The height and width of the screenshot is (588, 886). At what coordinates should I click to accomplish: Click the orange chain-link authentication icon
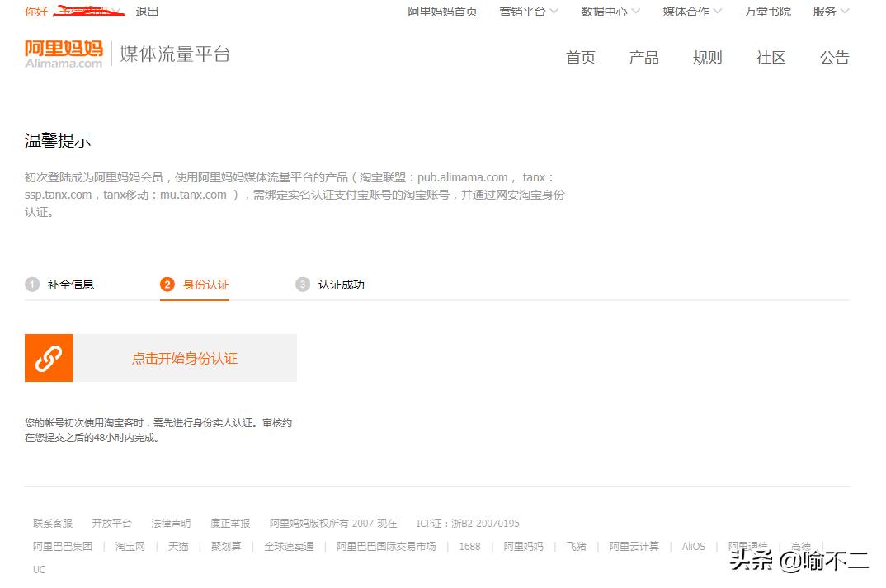coord(48,358)
